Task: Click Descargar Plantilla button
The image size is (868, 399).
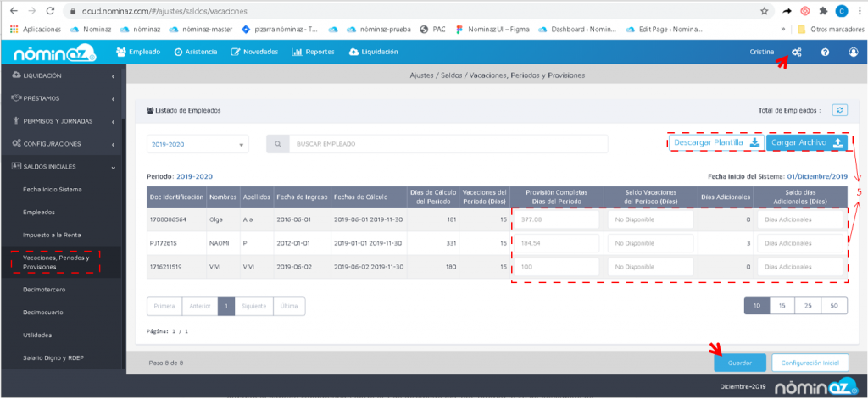Action: [715, 142]
